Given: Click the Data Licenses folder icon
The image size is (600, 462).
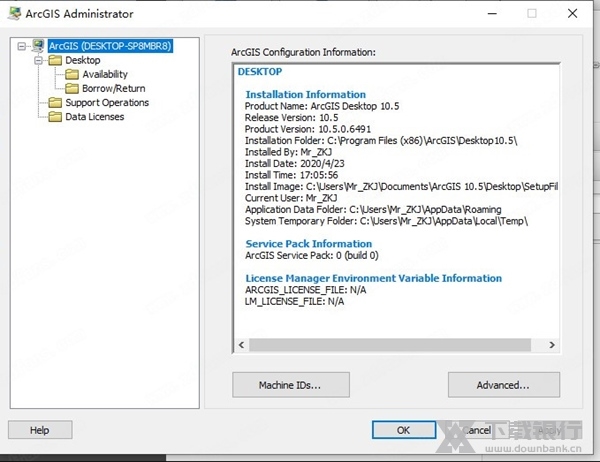Looking at the screenshot, I should (x=54, y=116).
